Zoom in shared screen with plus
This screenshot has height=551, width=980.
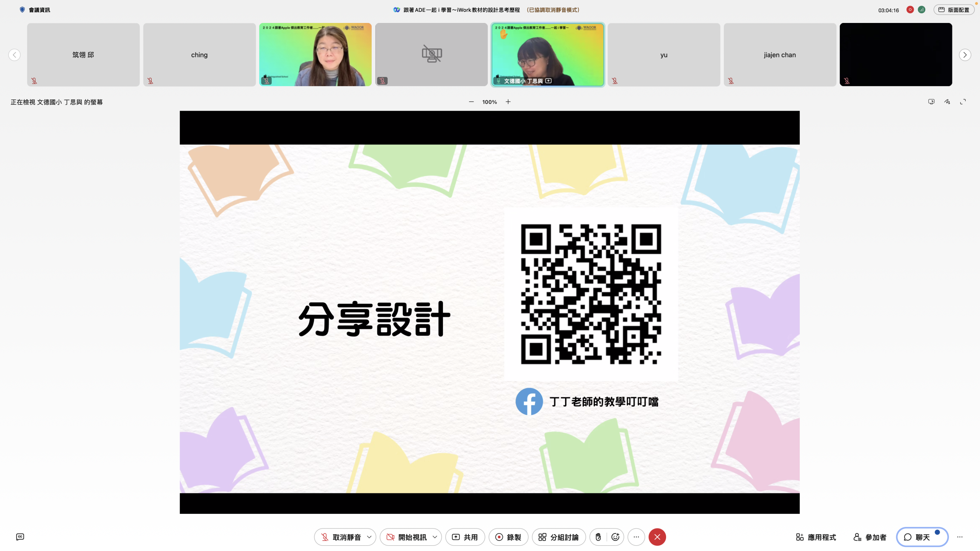[508, 102]
